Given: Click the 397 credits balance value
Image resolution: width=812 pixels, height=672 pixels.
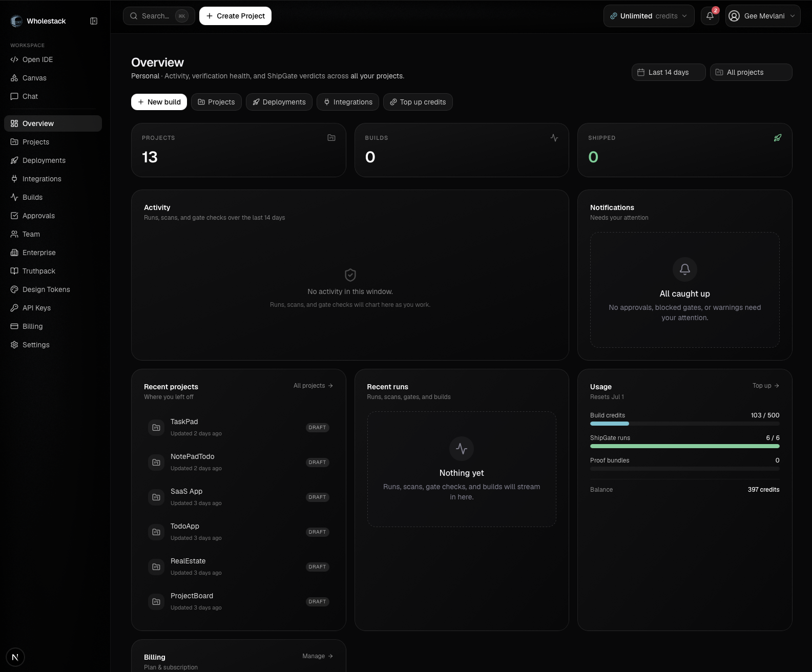Looking at the screenshot, I should tap(763, 490).
